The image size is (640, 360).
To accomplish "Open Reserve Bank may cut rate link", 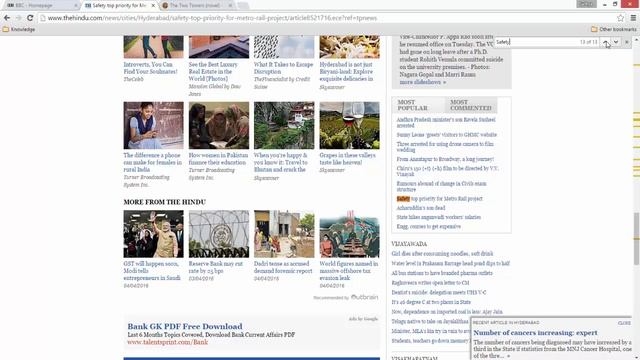I will pyautogui.click(x=216, y=267).
